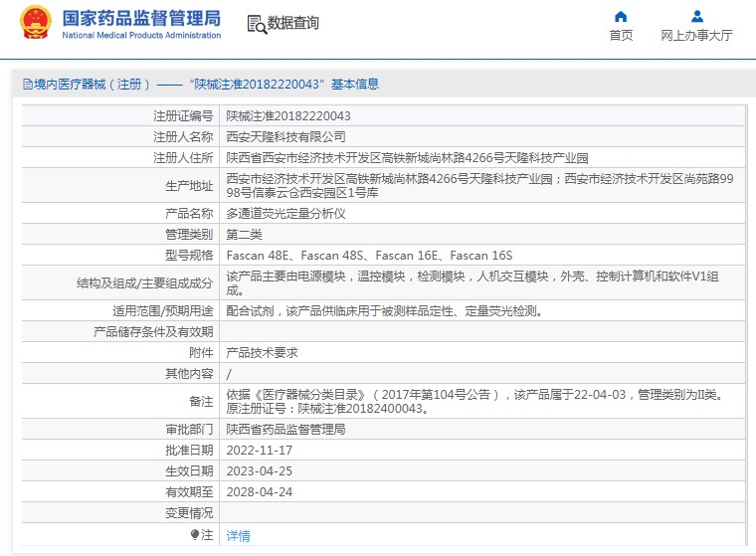Click 产品技术要求 in the 附件 row
Image resolution: width=756 pixels, height=556 pixels.
(263, 353)
